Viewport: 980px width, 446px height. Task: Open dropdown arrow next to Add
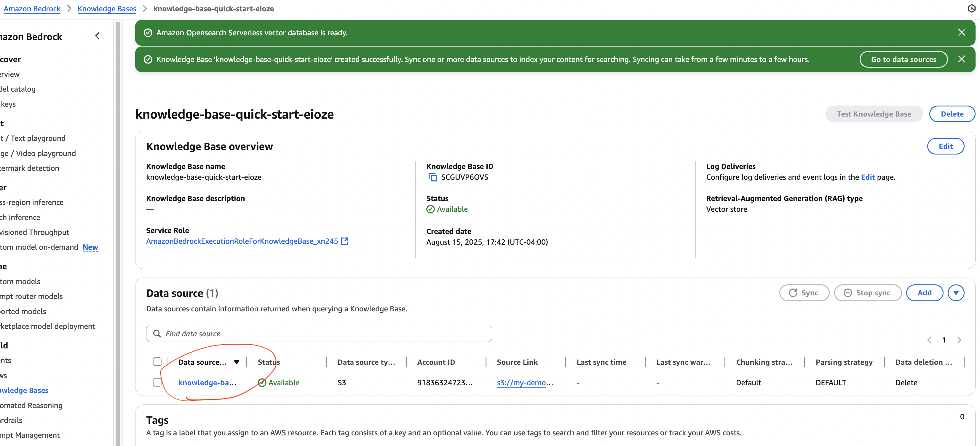[x=956, y=293]
